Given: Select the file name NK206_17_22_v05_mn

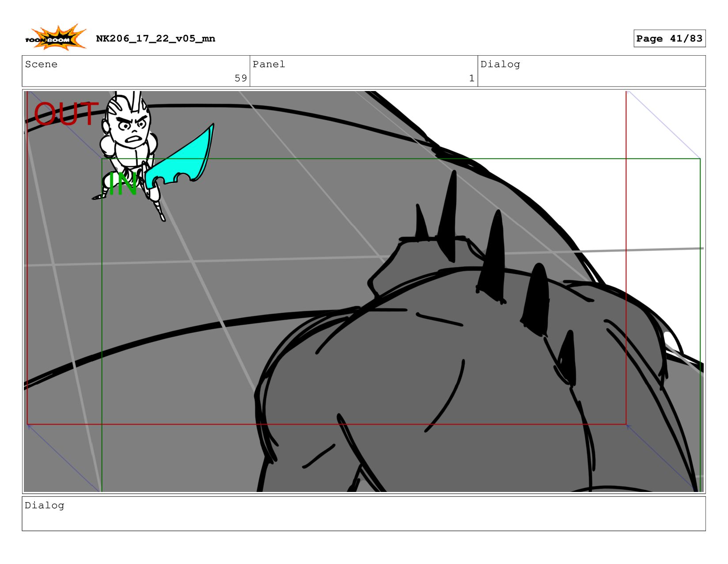Looking at the screenshot, I should [x=155, y=38].
